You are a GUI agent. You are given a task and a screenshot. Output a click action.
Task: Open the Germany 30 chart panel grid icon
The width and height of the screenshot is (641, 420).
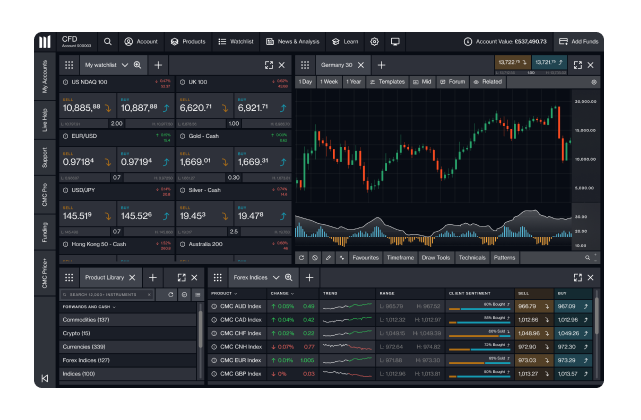pos(305,65)
